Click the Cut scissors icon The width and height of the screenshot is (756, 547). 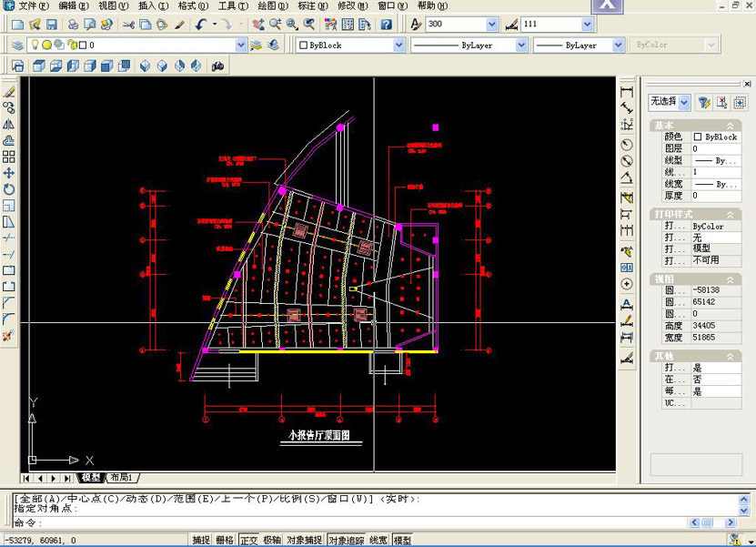click(x=128, y=25)
